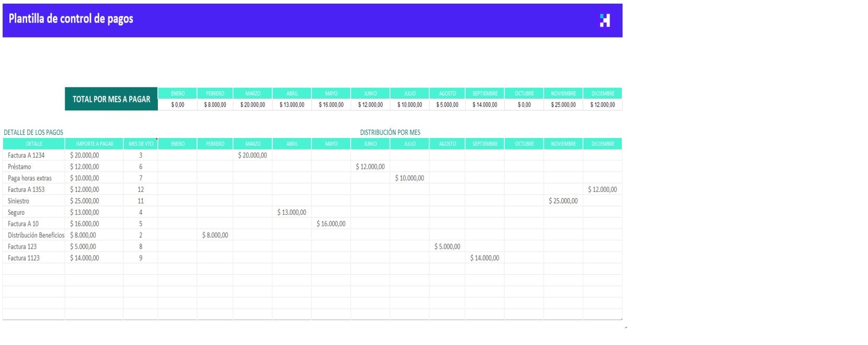
Task: Click the importe a pagar of Préstamo
Action: click(95, 167)
